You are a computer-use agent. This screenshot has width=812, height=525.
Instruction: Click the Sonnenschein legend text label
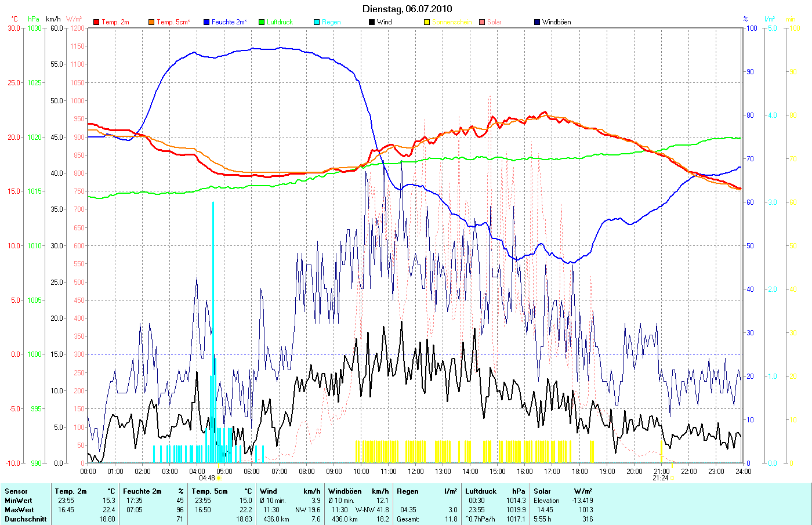click(452, 22)
